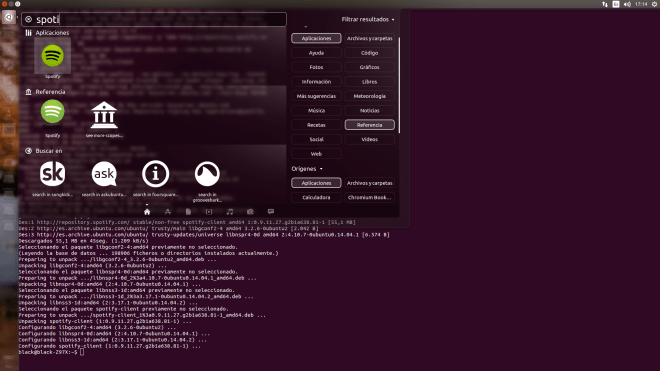Open the sound volume indicator

click(x=627, y=4)
